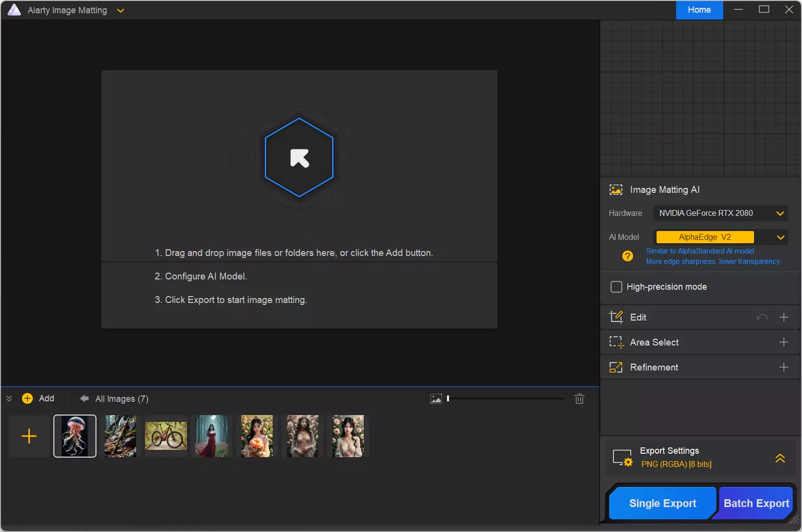Screen dimensions: 802x532
Task: Click the thumbnail zoom slider
Action: [505, 399]
